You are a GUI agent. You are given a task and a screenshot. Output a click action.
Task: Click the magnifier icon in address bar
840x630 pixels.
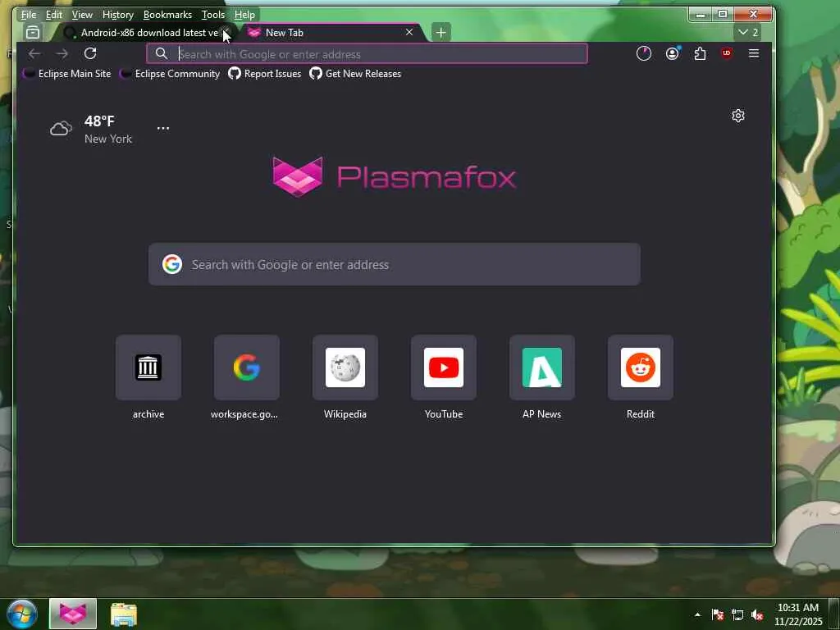162,53
